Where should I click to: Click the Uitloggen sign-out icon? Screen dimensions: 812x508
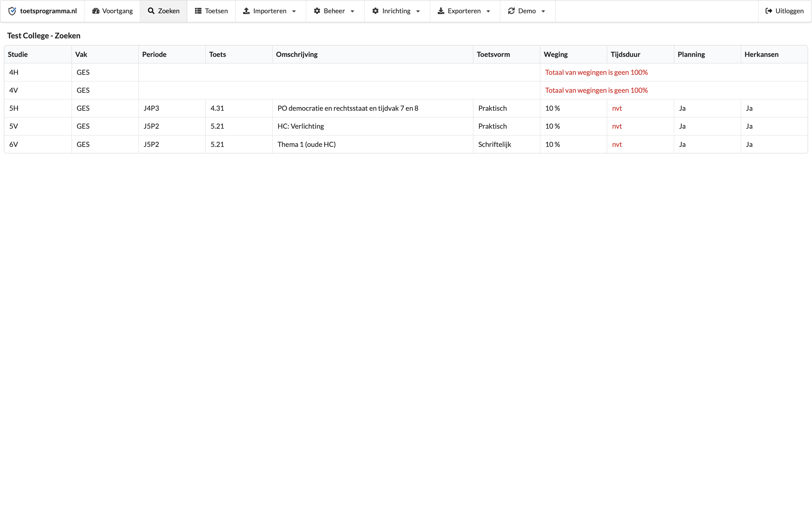(769, 11)
